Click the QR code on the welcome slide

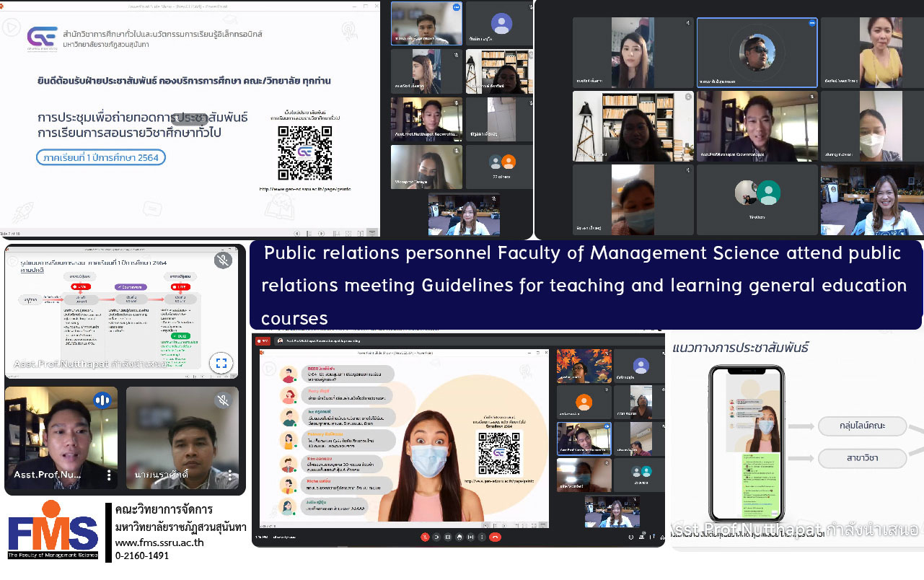point(304,153)
